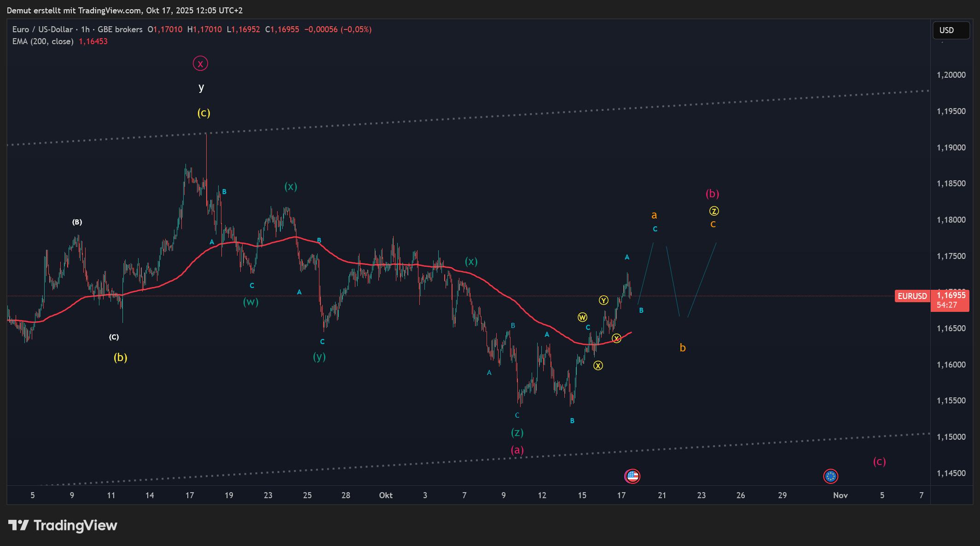
Task: Click the Okt label on the time axis
Action: point(385,495)
